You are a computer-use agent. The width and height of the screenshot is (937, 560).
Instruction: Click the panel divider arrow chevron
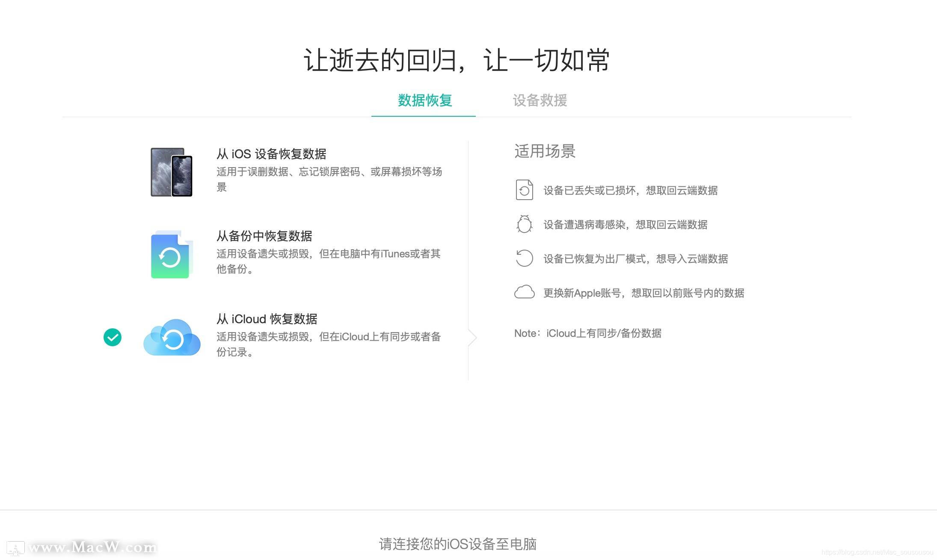472,338
